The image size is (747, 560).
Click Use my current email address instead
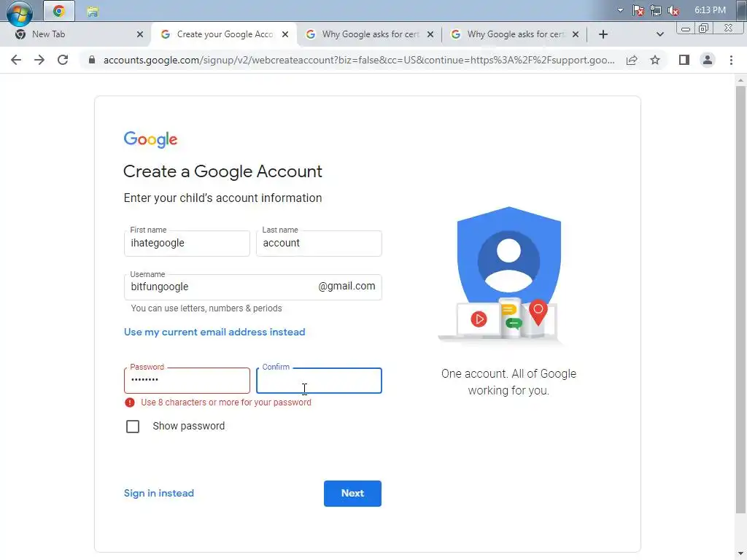click(214, 332)
